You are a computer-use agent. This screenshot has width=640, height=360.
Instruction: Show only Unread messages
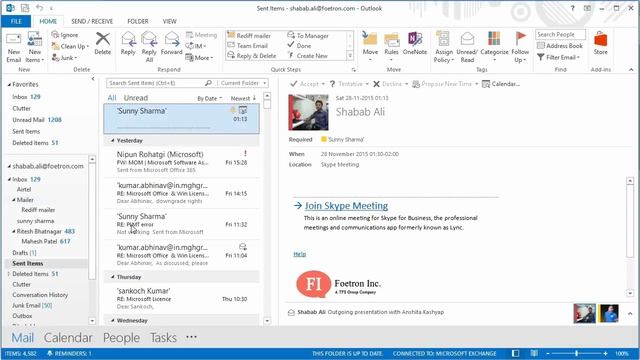pos(136,98)
